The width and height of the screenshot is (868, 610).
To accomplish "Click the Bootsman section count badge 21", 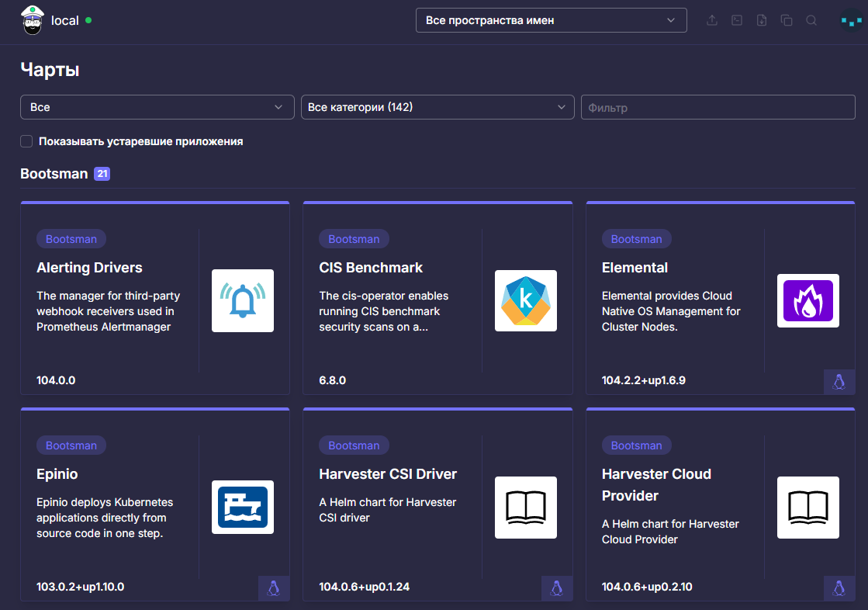I will click(102, 174).
